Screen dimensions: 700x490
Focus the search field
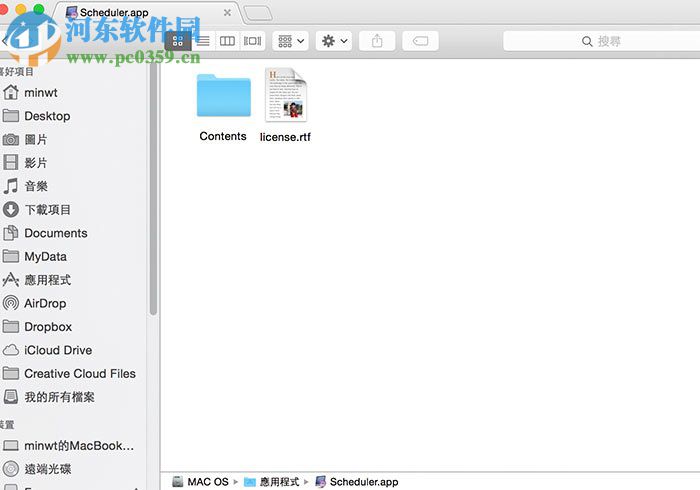click(x=601, y=41)
